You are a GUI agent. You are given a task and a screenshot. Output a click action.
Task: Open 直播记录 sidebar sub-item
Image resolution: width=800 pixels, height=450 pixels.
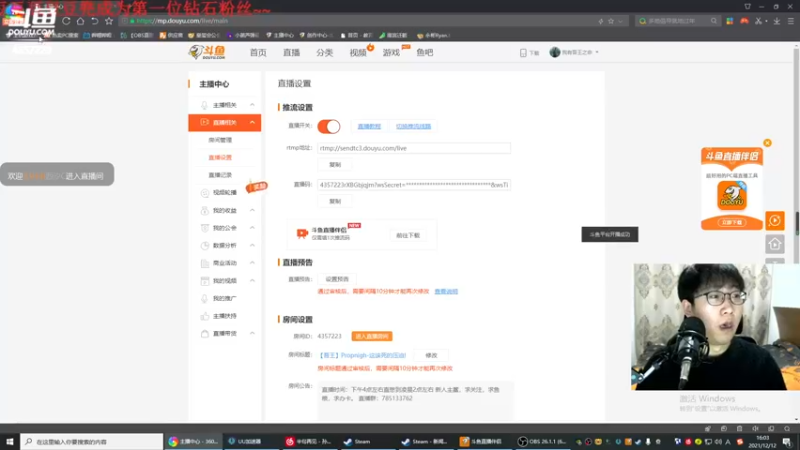[x=220, y=175]
